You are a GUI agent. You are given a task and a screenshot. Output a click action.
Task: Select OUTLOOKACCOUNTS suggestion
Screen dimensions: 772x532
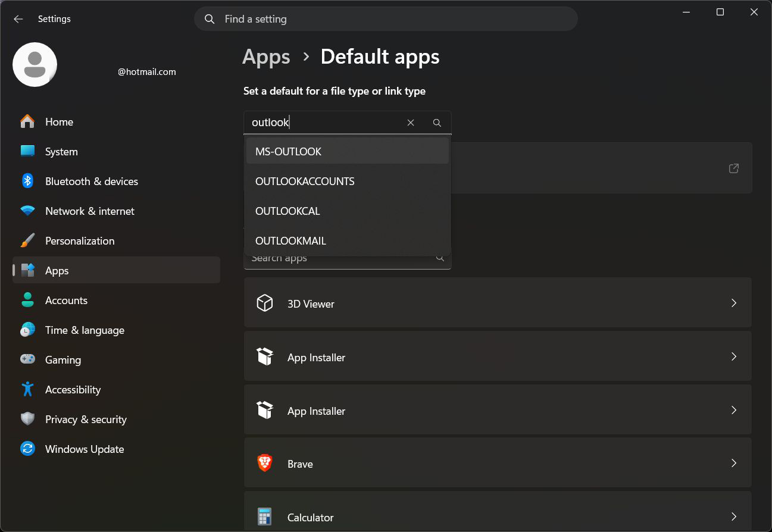point(348,181)
